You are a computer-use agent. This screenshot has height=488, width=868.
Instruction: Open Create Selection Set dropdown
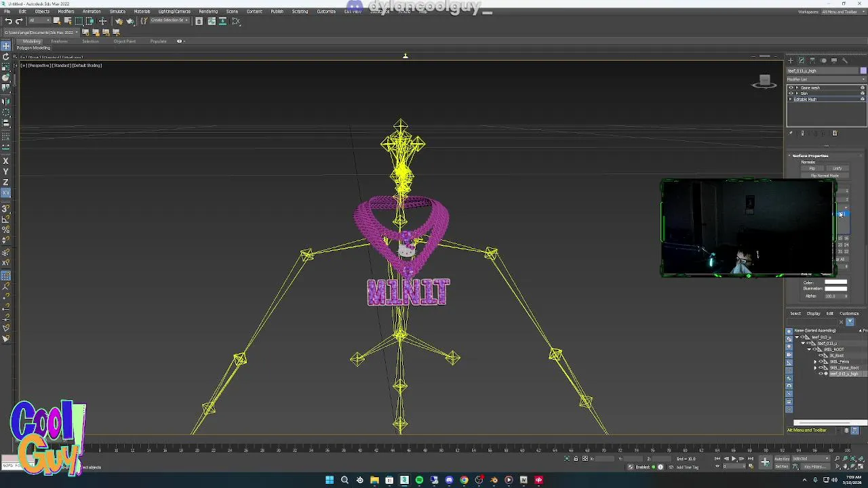tap(170, 21)
